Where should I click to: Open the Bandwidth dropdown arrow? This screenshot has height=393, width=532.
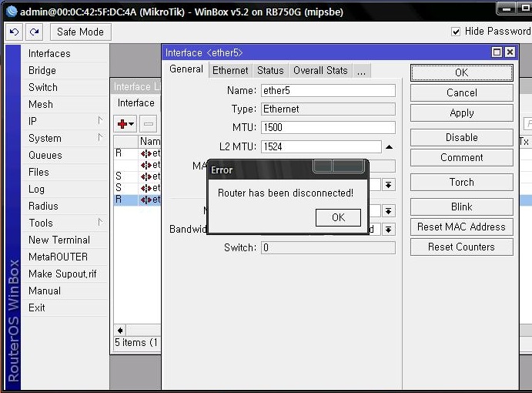pos(389,230)
